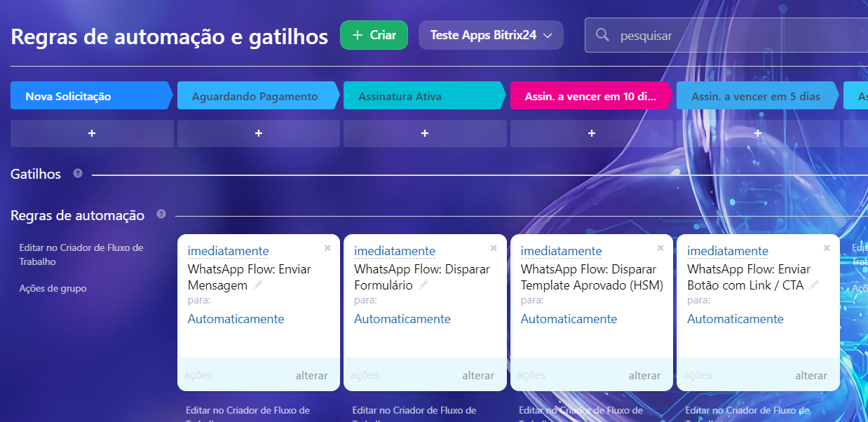Open the imediatamente delay on Enviar Mensagem card
This screenshot has width=868, height=422.
[228, 251]
